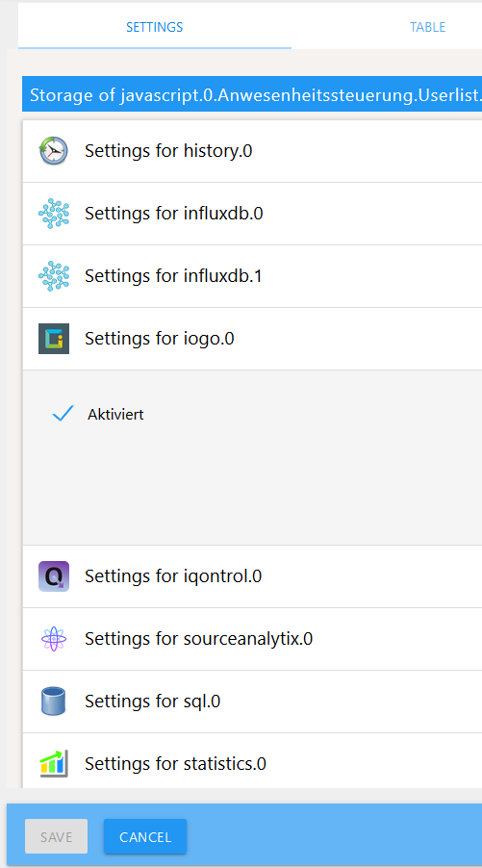
Task: Expand Settings for influxdb.0
Action: tap(252, 214)
